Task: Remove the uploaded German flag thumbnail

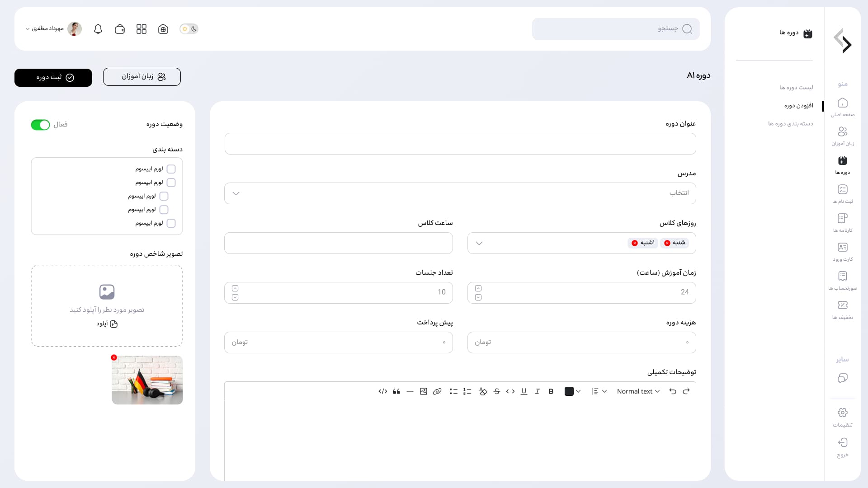Action: pyautogui.click(x=114, y=357)
